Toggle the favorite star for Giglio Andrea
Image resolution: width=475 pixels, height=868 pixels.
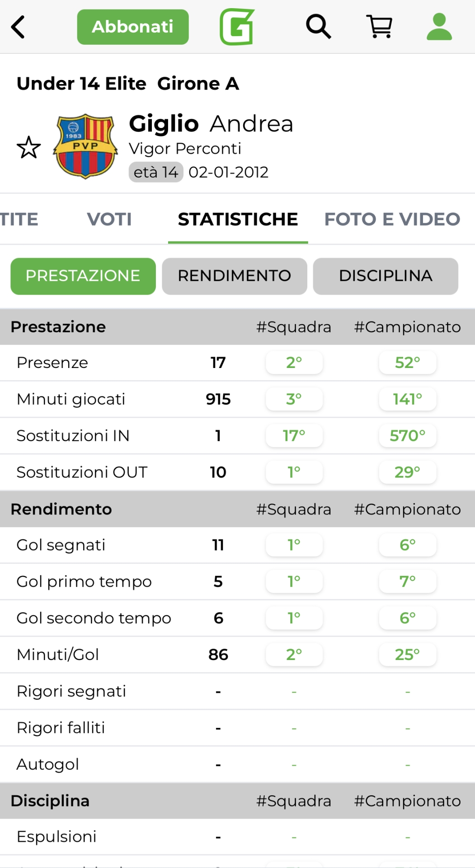29,147
